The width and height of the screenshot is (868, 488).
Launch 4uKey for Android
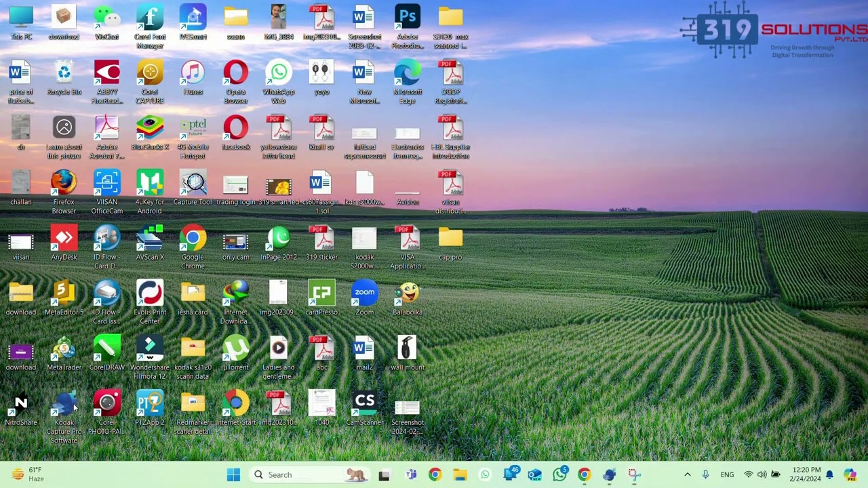click(150, 192)
